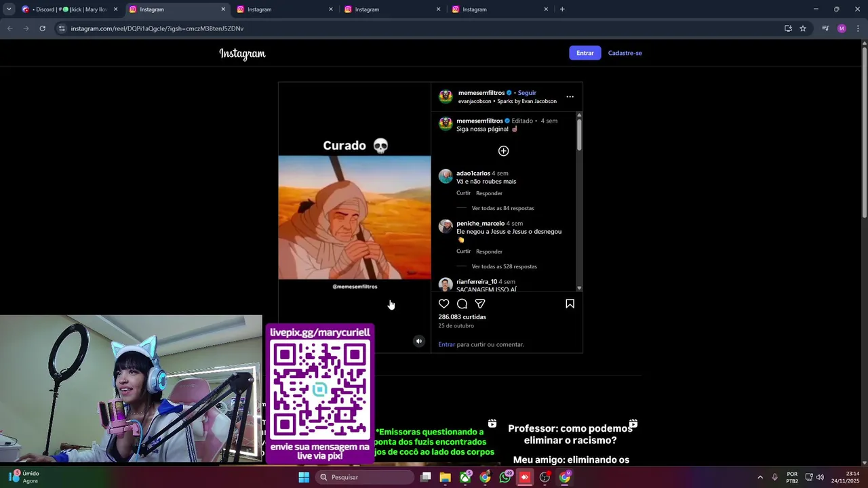The width and height of the screenshot is (868, 488).
Task: View site information icon
Action: [x=62, y=28]
